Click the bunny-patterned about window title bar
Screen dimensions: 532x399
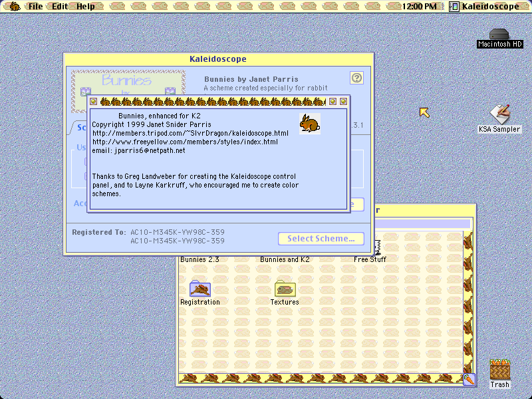[212, 102]
